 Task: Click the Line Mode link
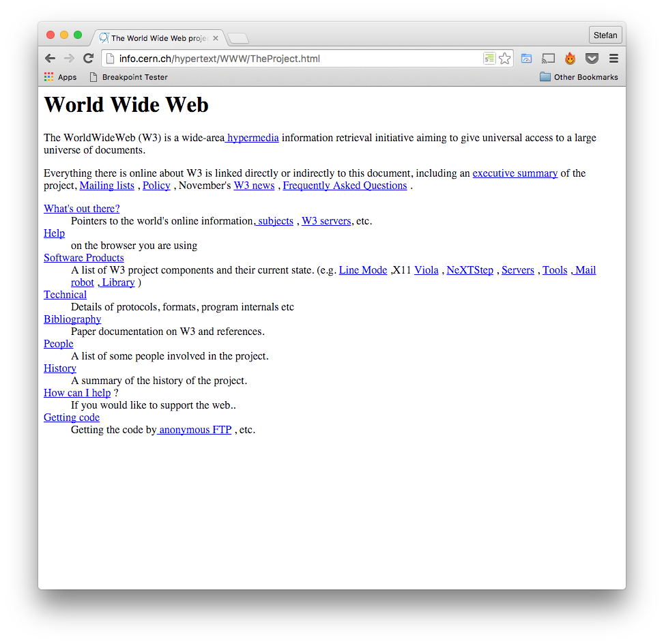363,270
